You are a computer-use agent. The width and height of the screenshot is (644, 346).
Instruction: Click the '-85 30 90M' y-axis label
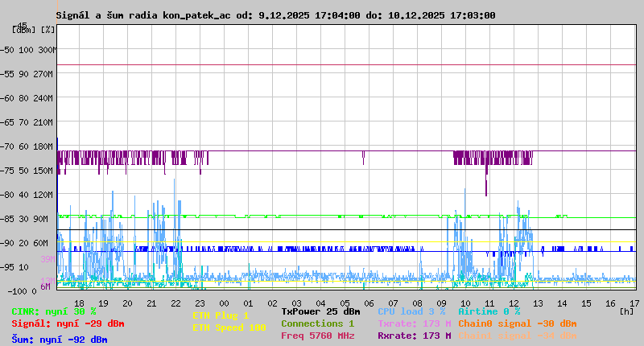[24, 219]
